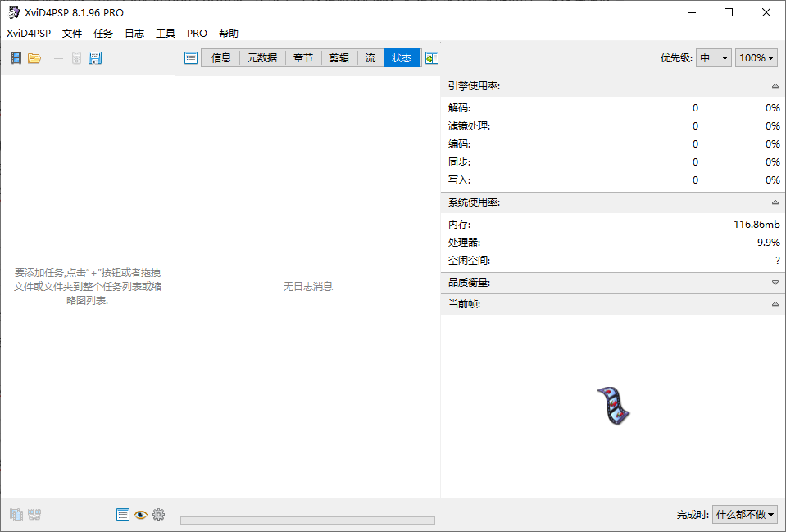Click the save preset floppy disk icon
The height and width of the screenshot is (532, 786).
click(95, 57)
